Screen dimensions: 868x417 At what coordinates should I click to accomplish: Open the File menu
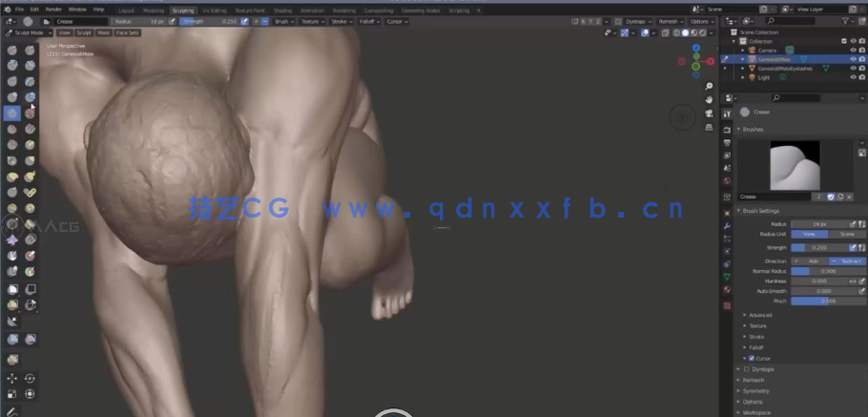[x=19, y=10]
